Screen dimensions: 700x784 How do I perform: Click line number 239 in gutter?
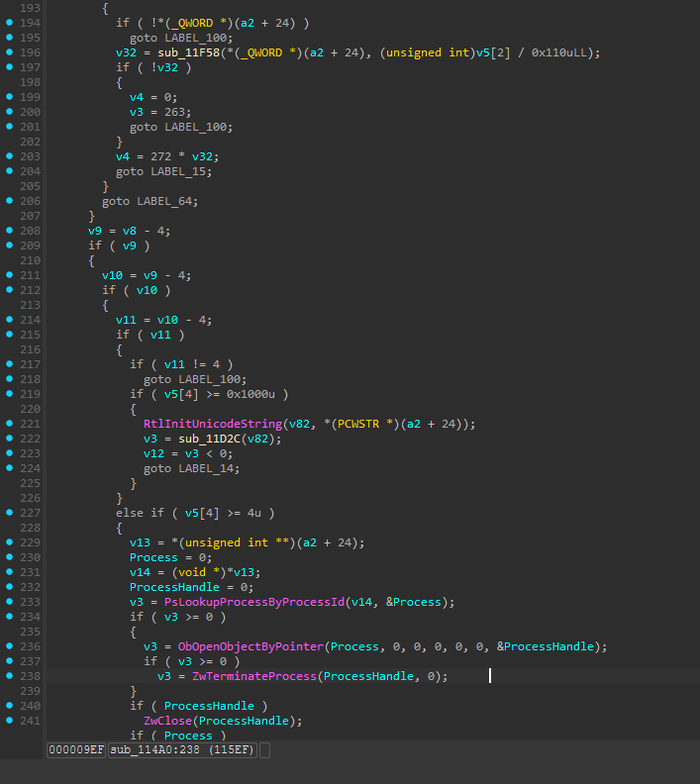[x=30, y=691]
